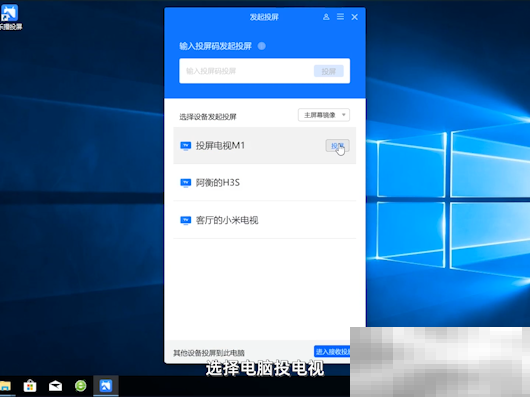Open File Explorer from the taskbar

click(5, 386)
